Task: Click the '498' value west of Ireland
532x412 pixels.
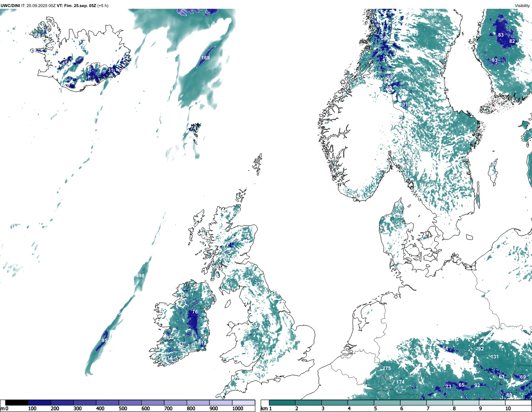Action: [x=140, y=276]
